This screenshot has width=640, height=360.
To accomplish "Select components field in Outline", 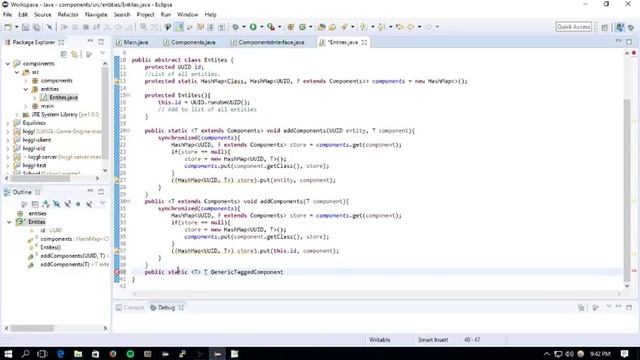I will coord(56,239).
